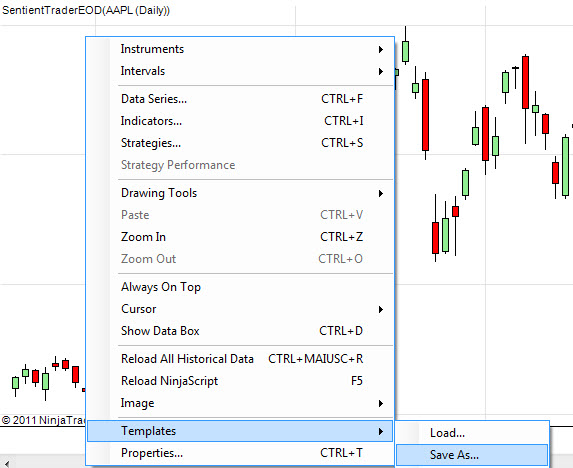Viewport: 573px width, 468px height.
Task: Click the SentientTraderEOD(AAPL (Daily)) chart label
Action: coord(86,10)
